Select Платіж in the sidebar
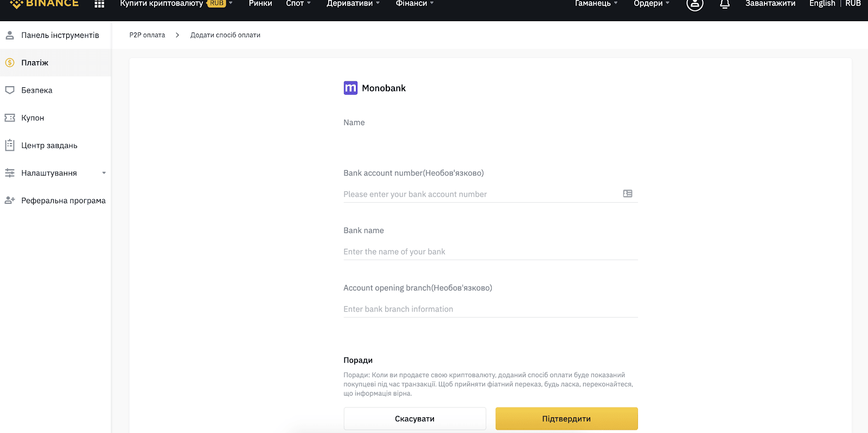The width and height of the screenshot is (868, 433). pyautogui.click(x=55, y=63)
